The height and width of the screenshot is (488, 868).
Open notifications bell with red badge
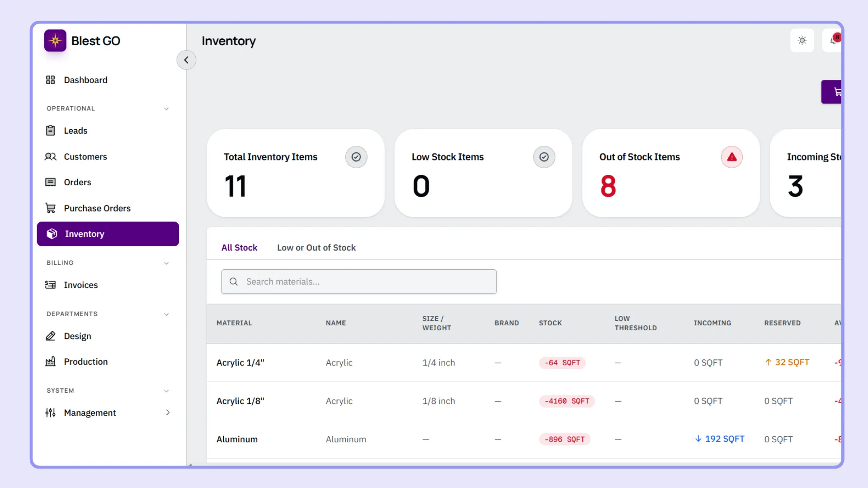[833, 40]
